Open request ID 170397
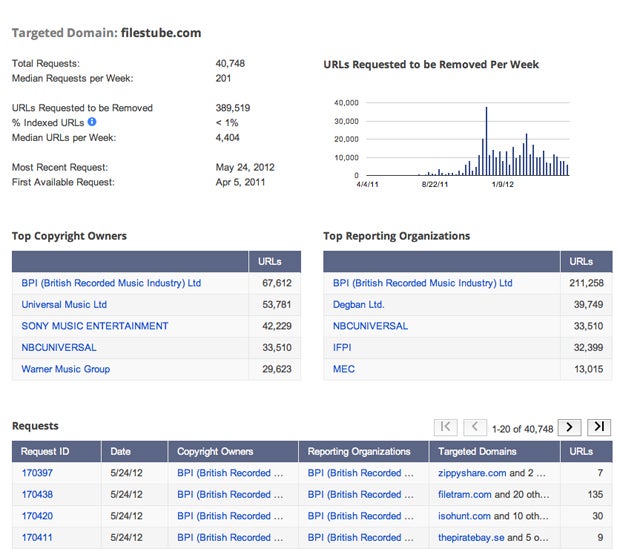 pyautogui.click(x=37, y=473)
